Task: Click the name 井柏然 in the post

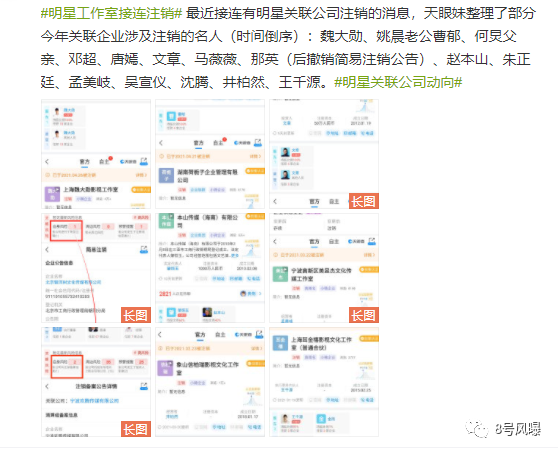Action: point(243,83)
